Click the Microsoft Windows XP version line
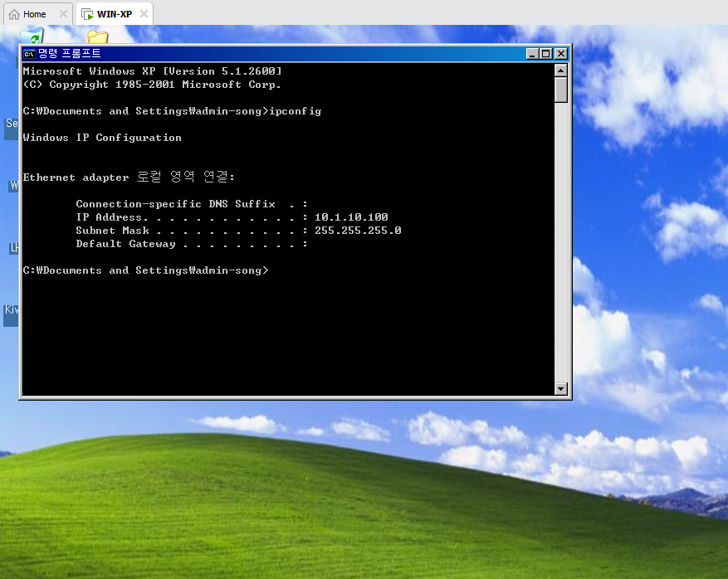 click(x=152, y=71)
